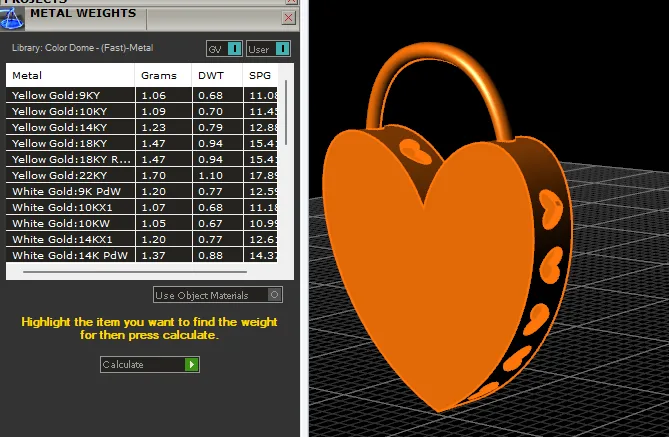
Task: Click the Metal Weights cone icon
Action: coord(12,18)
